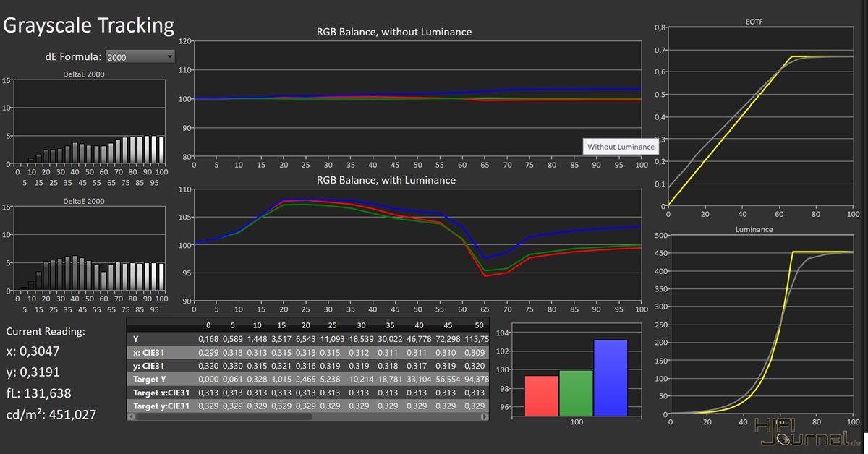868x454 pixels.
Task: Select the red bar in RGB bar chart
Action: [541, 395]
